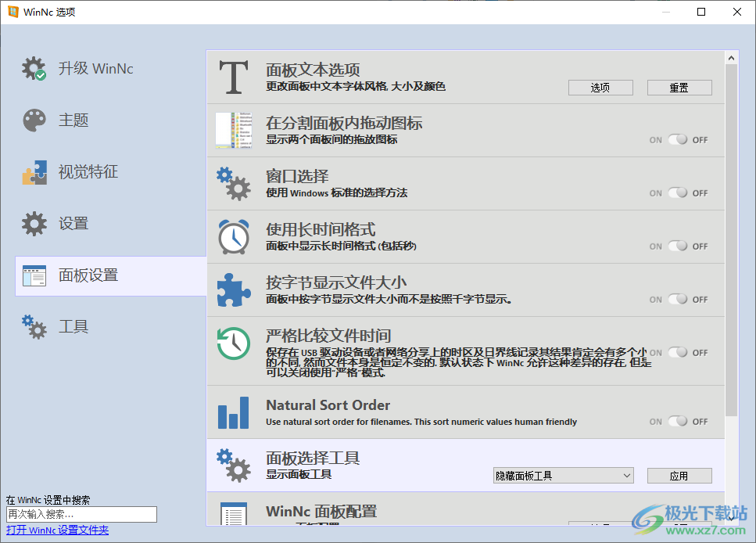Image resolution: width=756 pixels, height=543 pixels.
Task: Click the blue puzzle icon for 按字节显示文件大小
Action: [234, 289]
